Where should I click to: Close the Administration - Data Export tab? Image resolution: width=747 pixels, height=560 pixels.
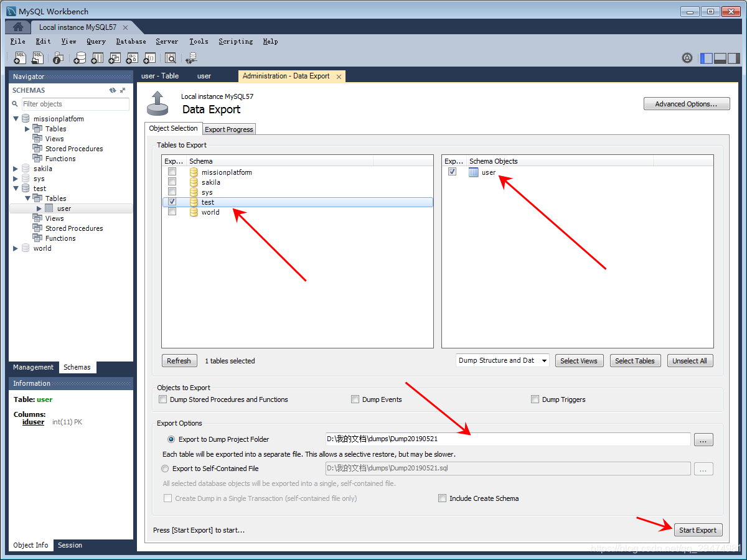(x=339, y=77)
